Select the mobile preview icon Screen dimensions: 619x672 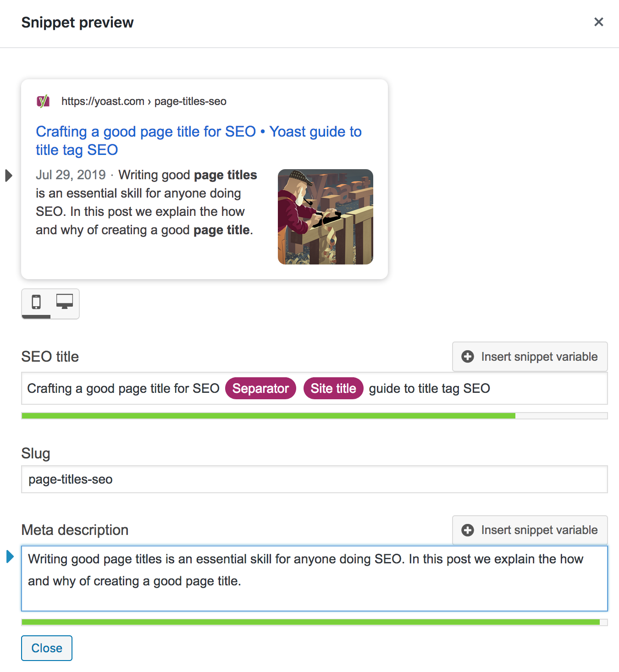pos(36,303)
